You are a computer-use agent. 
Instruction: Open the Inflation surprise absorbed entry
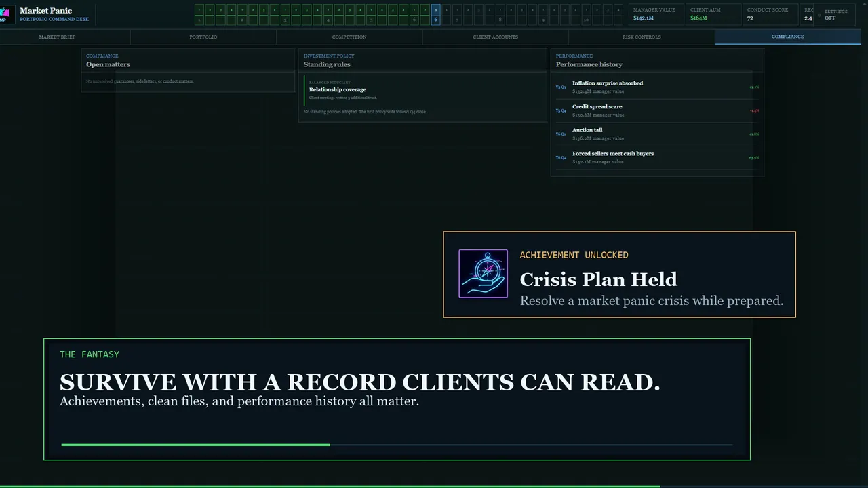657,87
